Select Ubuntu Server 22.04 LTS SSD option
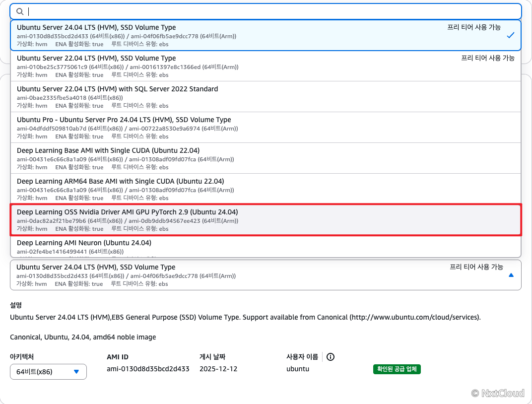The width and height of the screenshot is (532, 404). (266, 66)
